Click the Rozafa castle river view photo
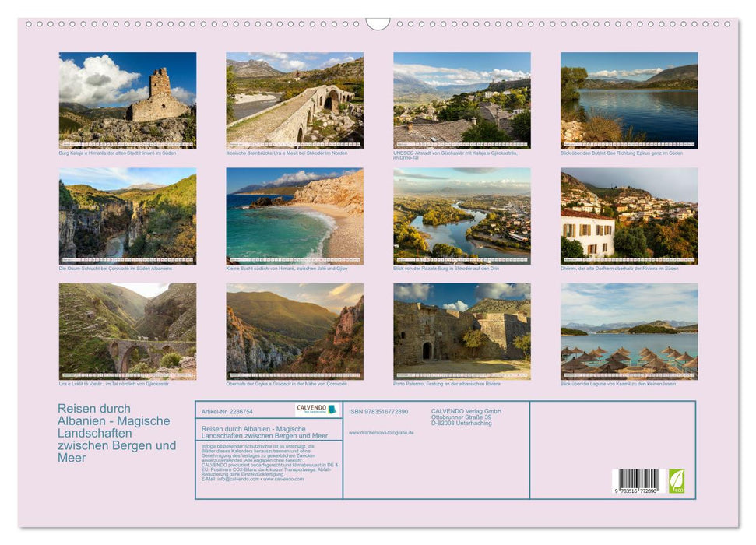The width and height of the screenshot is (756, 545). (x=462, y=216)
